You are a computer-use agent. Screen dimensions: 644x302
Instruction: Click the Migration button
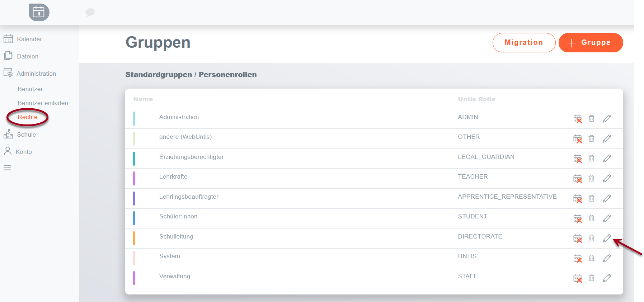[523, 43]
